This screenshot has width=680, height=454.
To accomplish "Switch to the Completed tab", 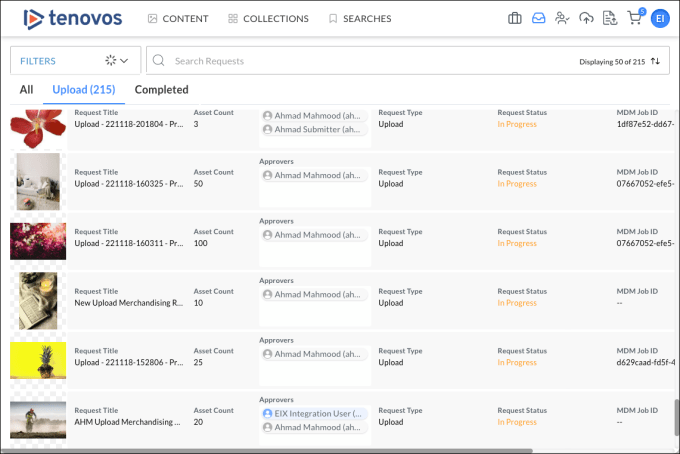I will coord(161,90).
